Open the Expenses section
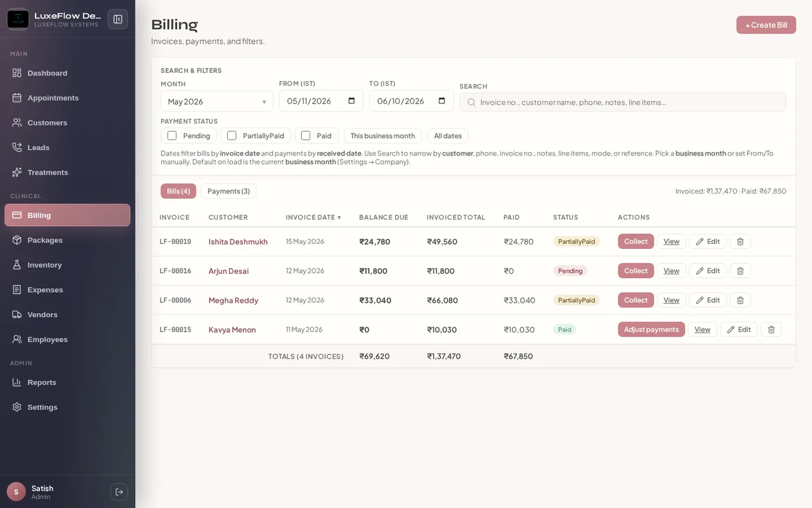This screenshot has width=812, height=508. [x=67, y=290]
